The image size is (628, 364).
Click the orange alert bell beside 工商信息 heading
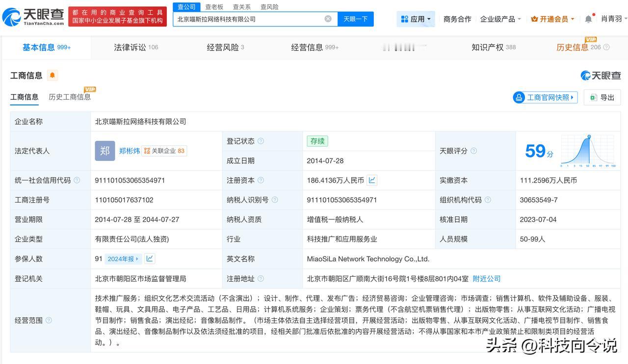coord(52,75)
